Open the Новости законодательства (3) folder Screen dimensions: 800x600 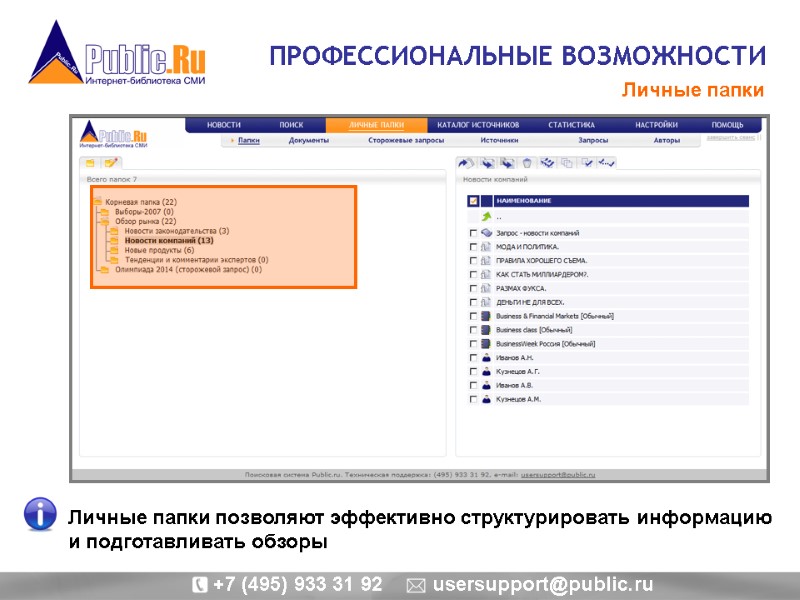click(177, 231)
